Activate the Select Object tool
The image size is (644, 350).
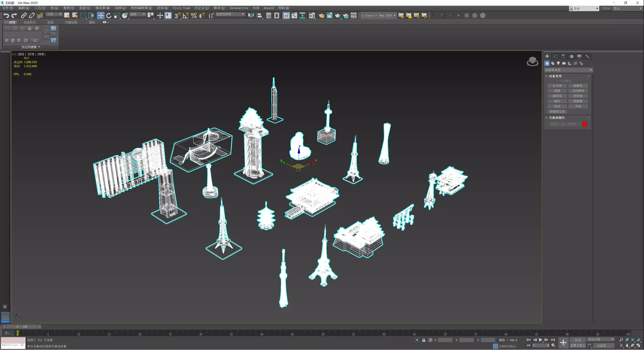[x=67, y=15]
